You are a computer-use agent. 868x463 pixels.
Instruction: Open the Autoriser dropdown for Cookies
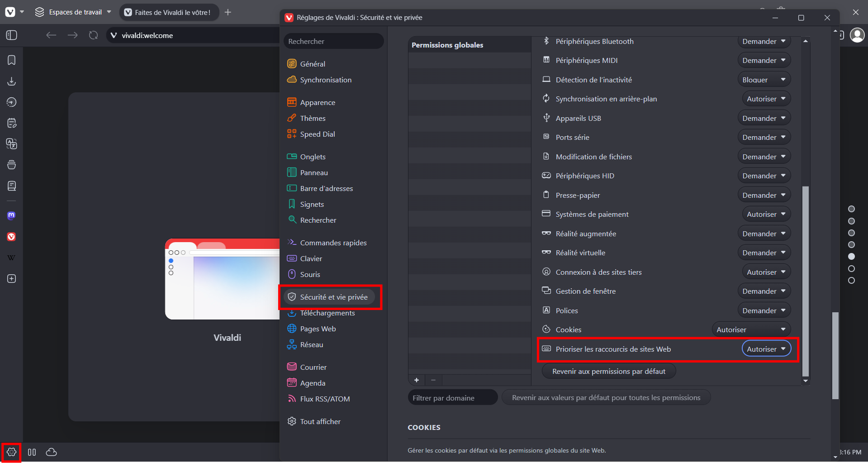click(751, 329)
